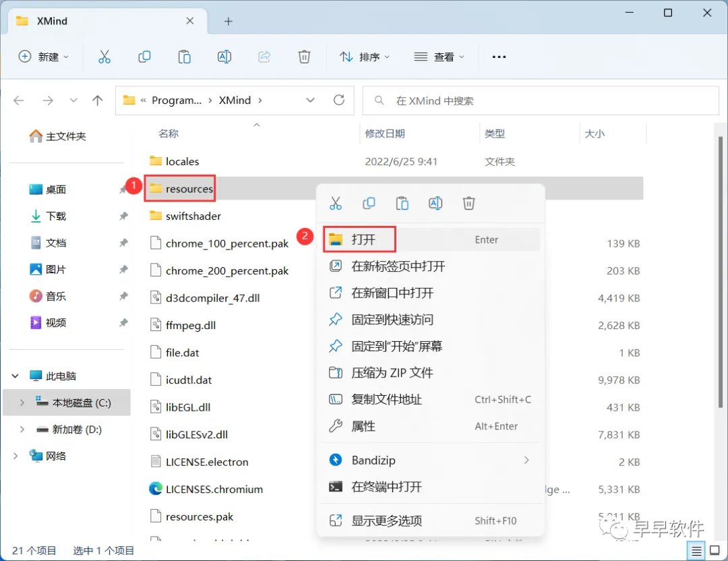Screen dimensions: 728x561
Task: Click the 在 XMind 中搜索 search box
Action: pos(541,100)
